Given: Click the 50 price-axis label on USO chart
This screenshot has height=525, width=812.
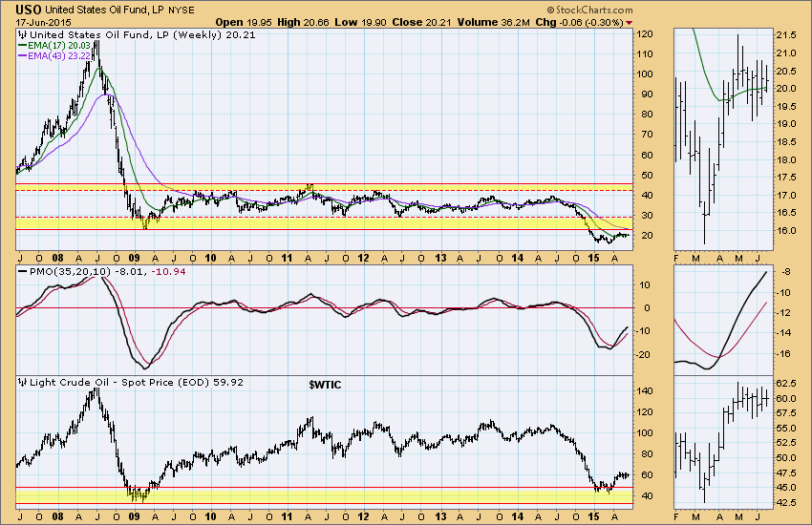Looking at the screenshot, I should coord(647,175).
